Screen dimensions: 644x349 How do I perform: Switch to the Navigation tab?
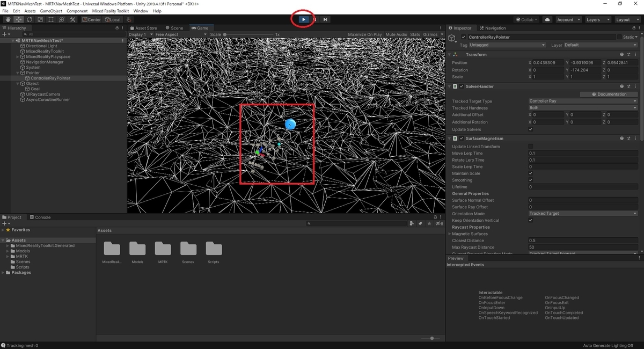pyautogui.click(x=493, y=28)
